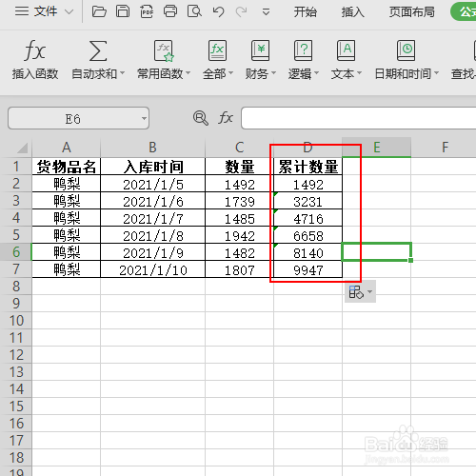Image resolution: width=476 pixels, height=476 pixels.
Task: Click the print icon
Action: click(x=170, y=11)
